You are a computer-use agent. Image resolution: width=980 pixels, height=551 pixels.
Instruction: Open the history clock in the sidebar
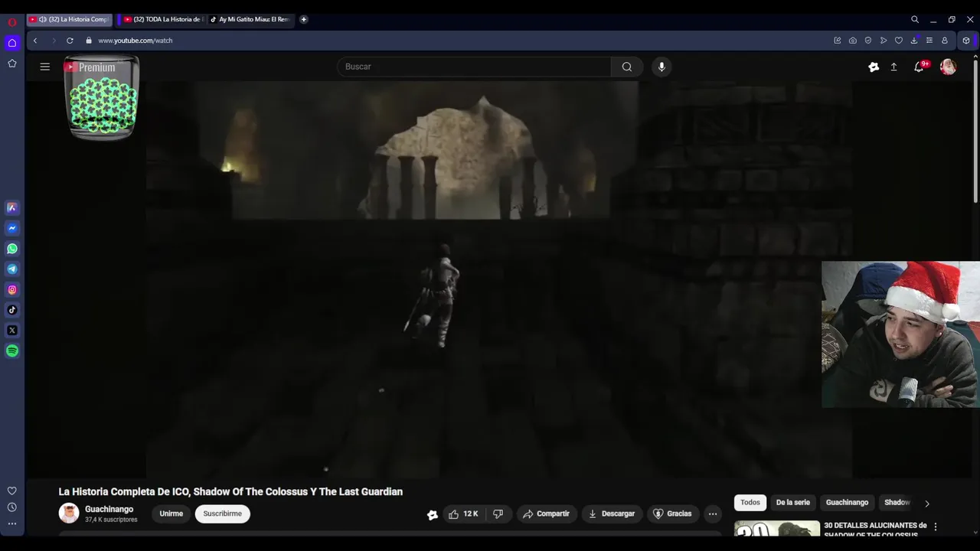coord(12,507)
